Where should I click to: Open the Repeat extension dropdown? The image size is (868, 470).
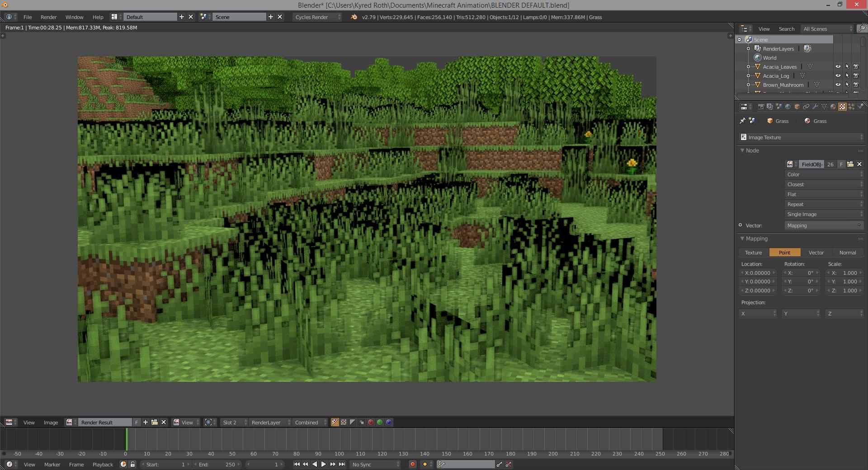pos(824,204)
